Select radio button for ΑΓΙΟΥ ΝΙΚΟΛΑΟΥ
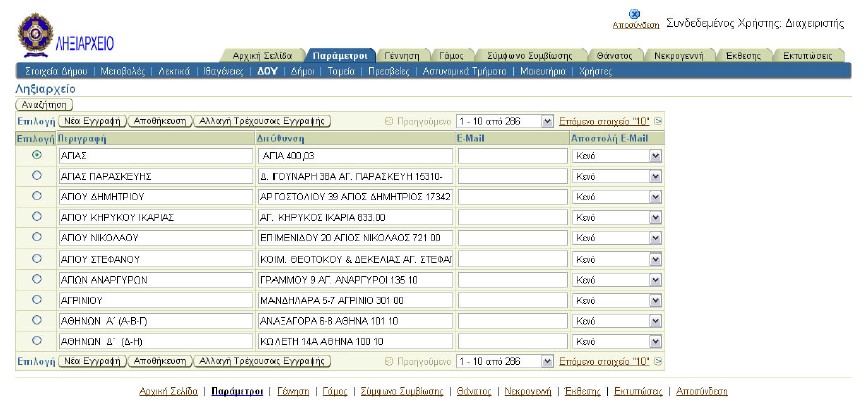 (x=36, y=237)
